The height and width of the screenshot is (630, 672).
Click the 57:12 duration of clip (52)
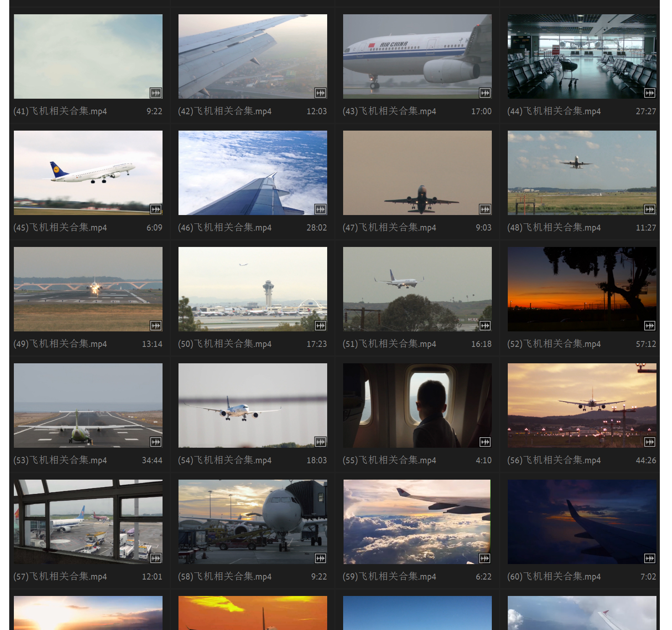coord(646,344)
